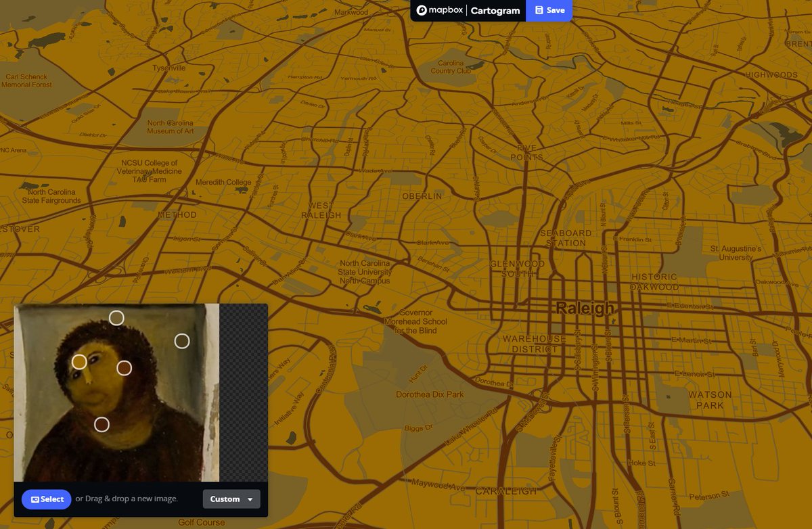Image resolution: width=812 pixels, height=529 pixels.
Task: Click the Meredith College label
Action: click(223, 183)
